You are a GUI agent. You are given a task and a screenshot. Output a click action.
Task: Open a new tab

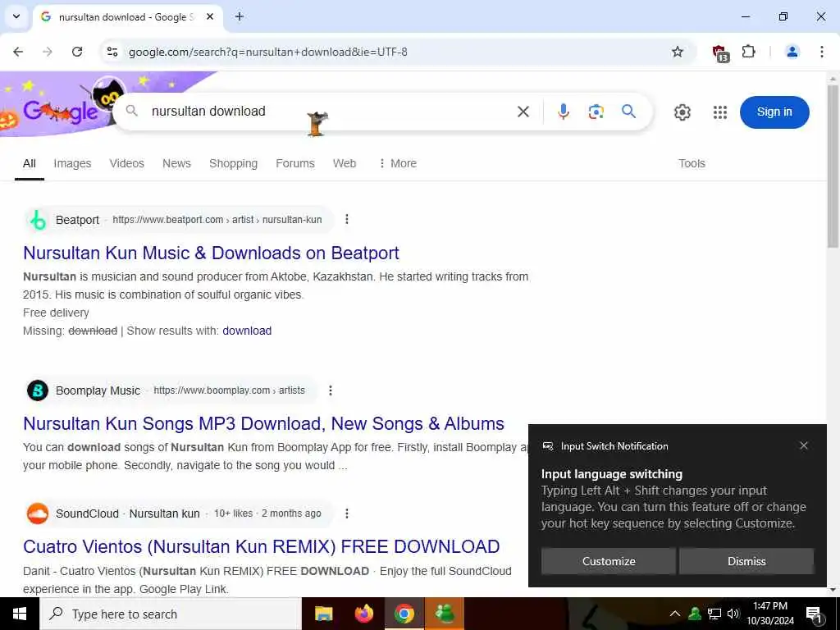pyautogui.click(x=240, y=16)
